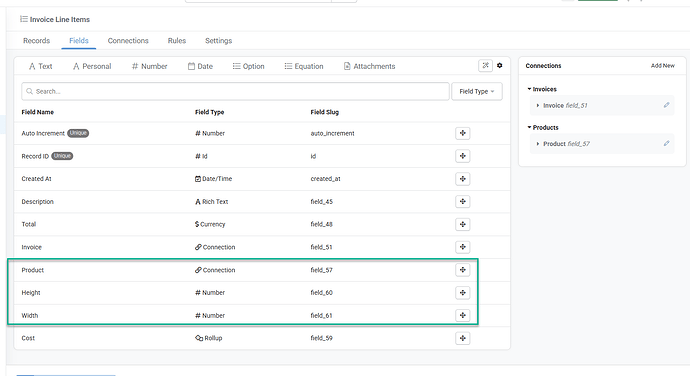Click the Invoice Line Items title
This screenshot has height=376, width=690.
pos(60,19)
